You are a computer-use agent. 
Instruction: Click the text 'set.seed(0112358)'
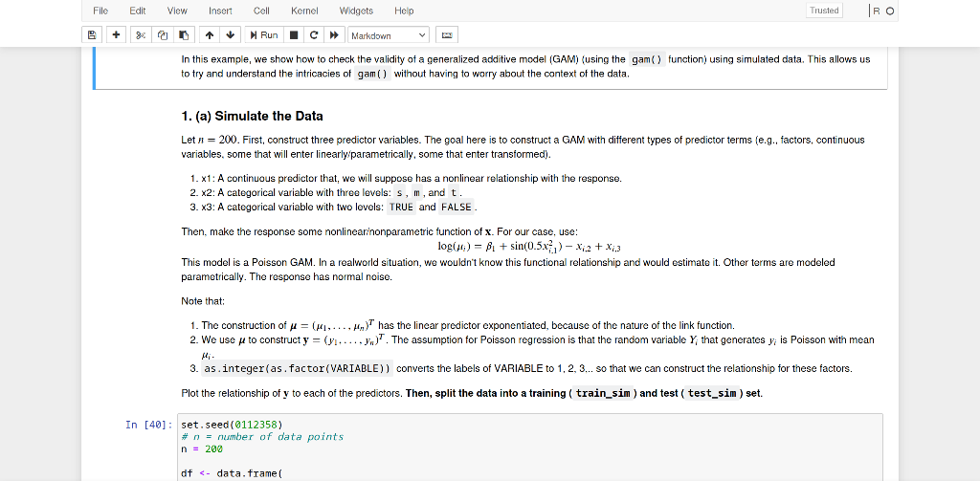click(x=232, y=425)
